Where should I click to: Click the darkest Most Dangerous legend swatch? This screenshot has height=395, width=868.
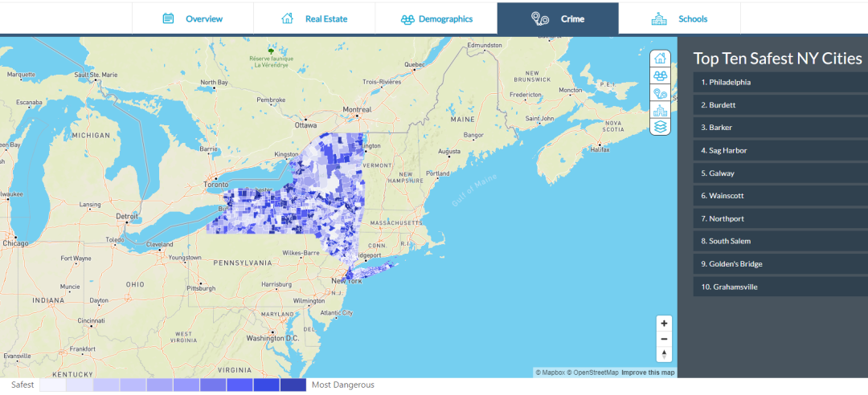[293, 385]
